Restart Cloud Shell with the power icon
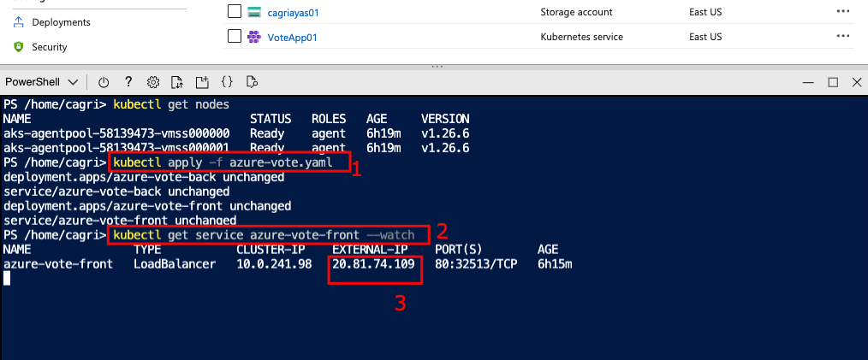868x360 pixels. click(x=104, y=82)
